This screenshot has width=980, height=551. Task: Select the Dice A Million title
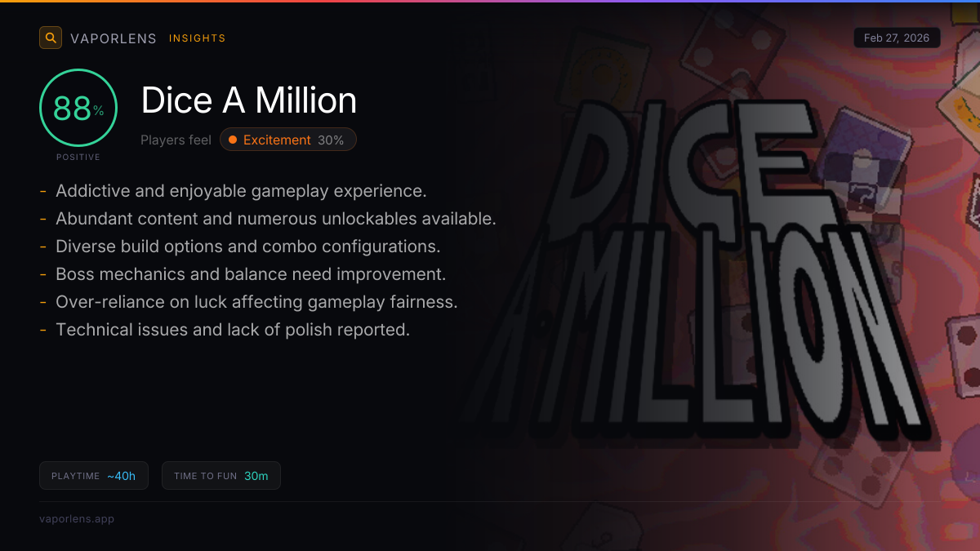249,100
